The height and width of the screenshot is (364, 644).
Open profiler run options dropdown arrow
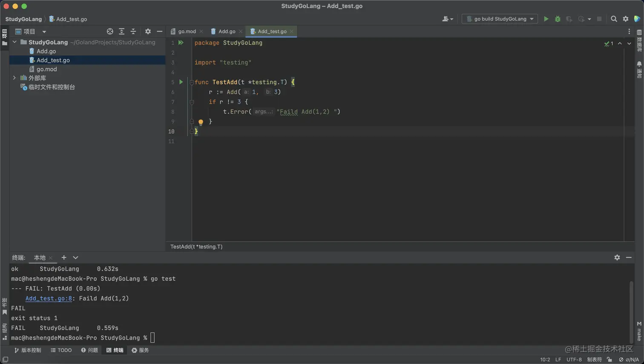coord(589,19)
